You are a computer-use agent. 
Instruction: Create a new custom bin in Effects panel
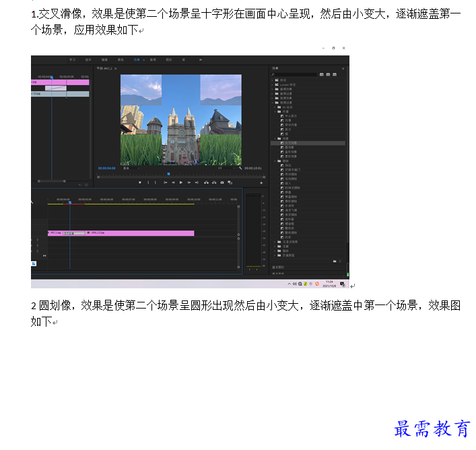click(x=335, y=261)
